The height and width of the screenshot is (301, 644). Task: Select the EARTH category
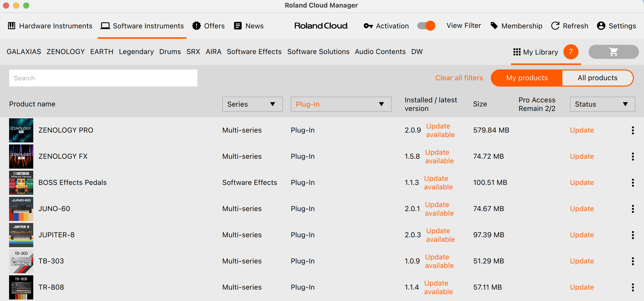coord(102,52)
